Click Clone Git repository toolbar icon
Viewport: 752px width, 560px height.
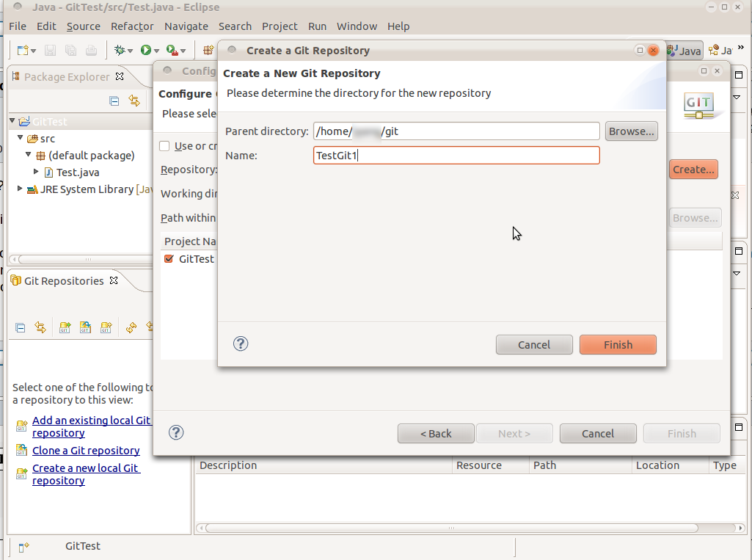[85, 328]
